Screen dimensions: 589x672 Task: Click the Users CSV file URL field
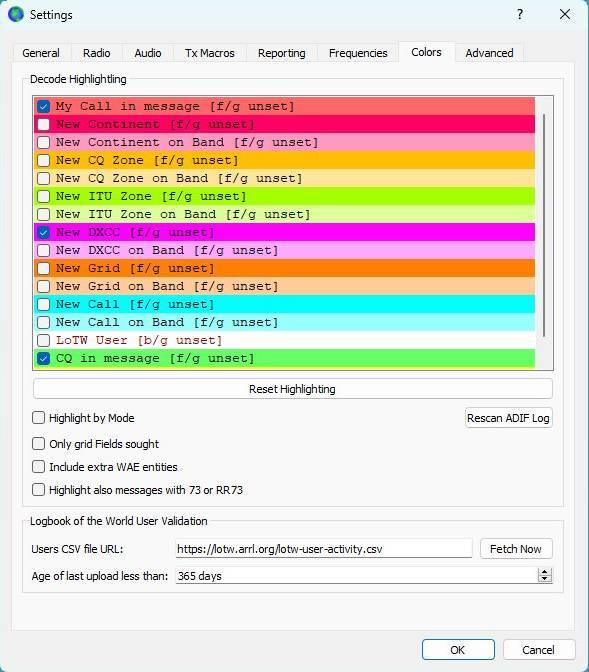point(324,549)
